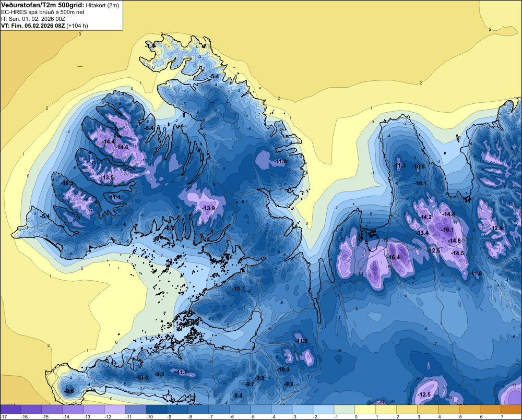Click the -10.1 temperature label
The width and height of the screenshot is (522, 420).
pos(420,183)
